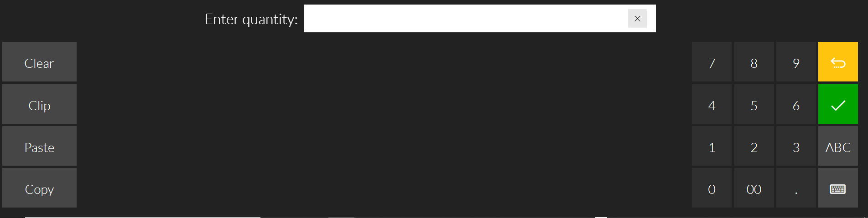Tap number 5 on the keypad
Screen dimensions: 868x218
[x=754, y=104]
